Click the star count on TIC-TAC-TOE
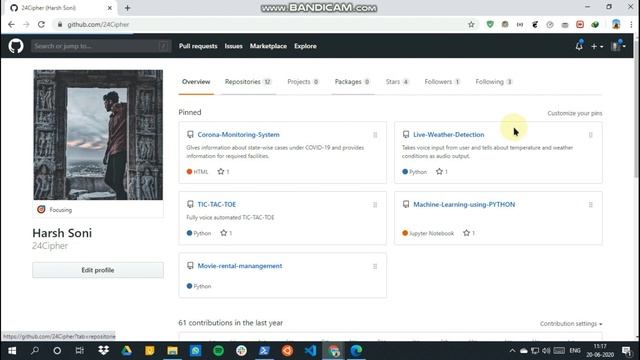This screenshot has width=640, height=360. tap(226, 233)
